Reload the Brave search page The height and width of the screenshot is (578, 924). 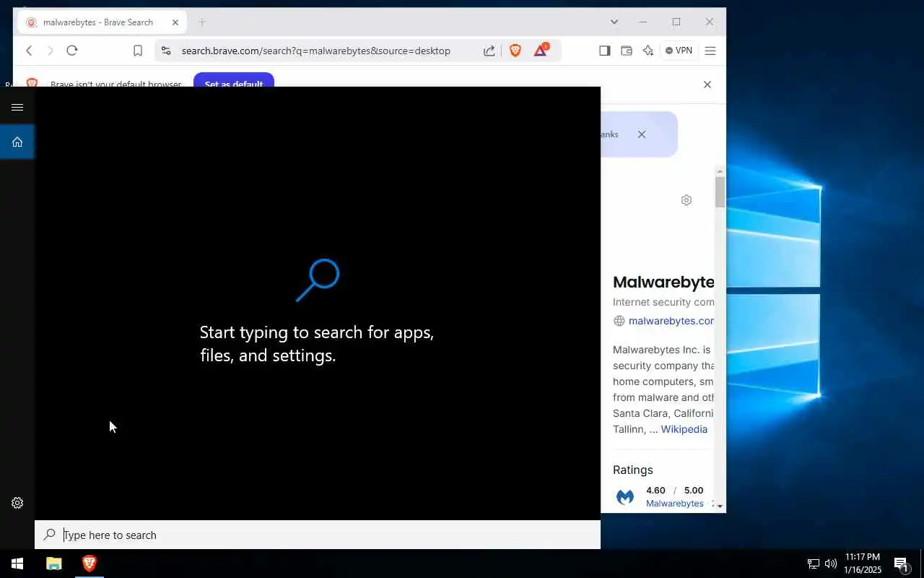click(71, 51)
